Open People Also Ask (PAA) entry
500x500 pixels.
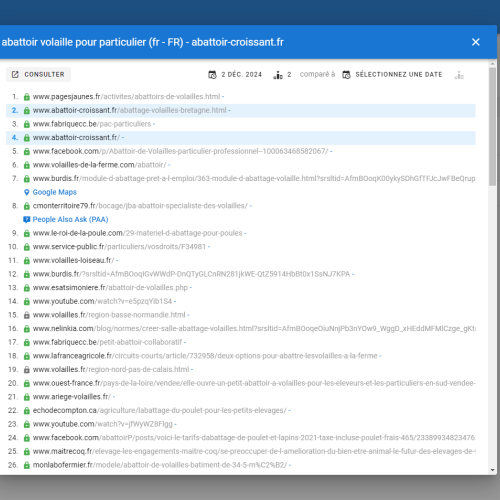[70, 219]
